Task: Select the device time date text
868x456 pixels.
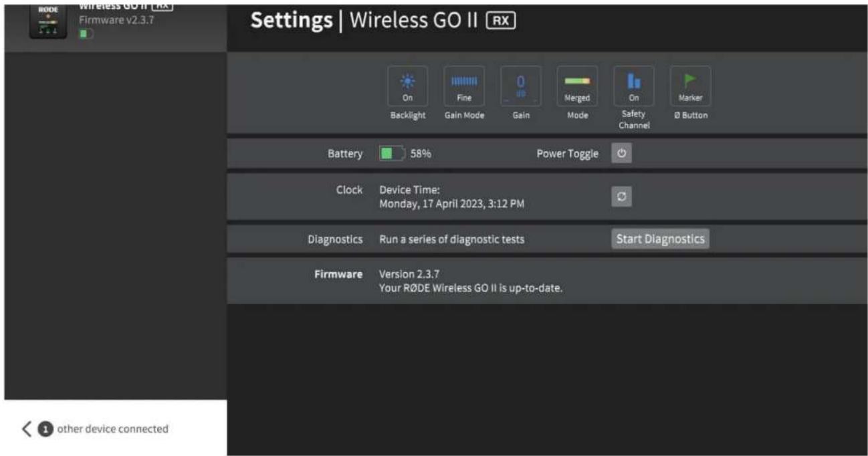Action: click(451, 205)
